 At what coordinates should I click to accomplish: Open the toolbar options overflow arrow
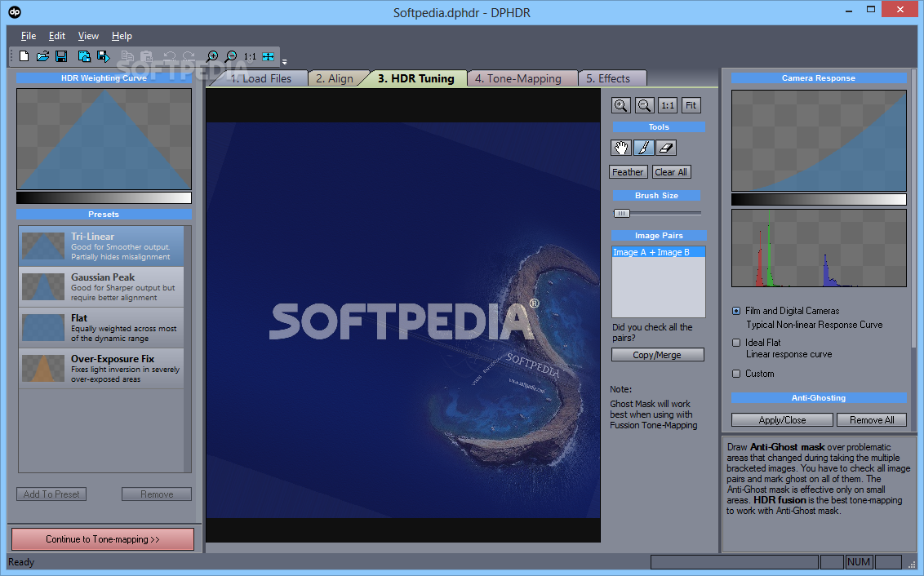285,61
